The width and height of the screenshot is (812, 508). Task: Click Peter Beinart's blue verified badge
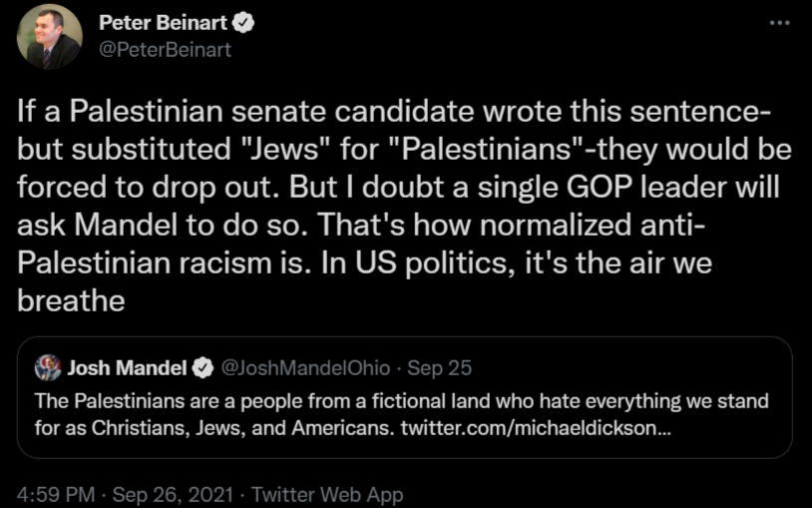tap(242, 23)
